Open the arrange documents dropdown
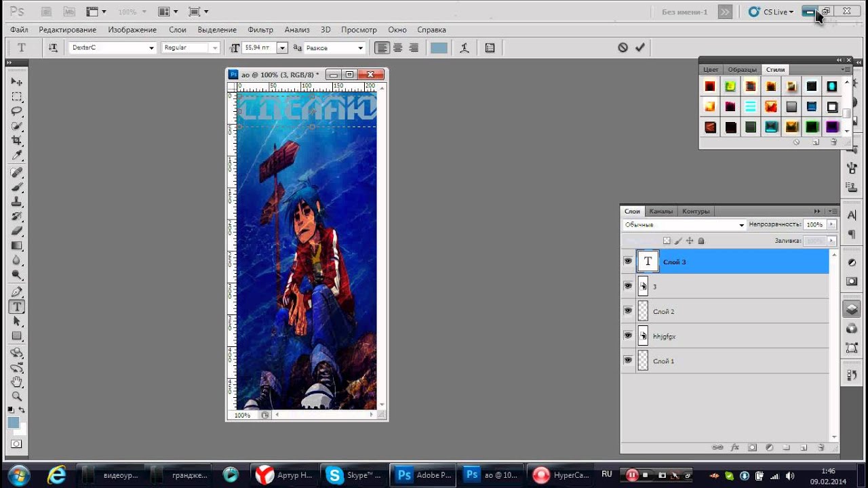Viewport: 868px width, 488px height. point(167,12)
